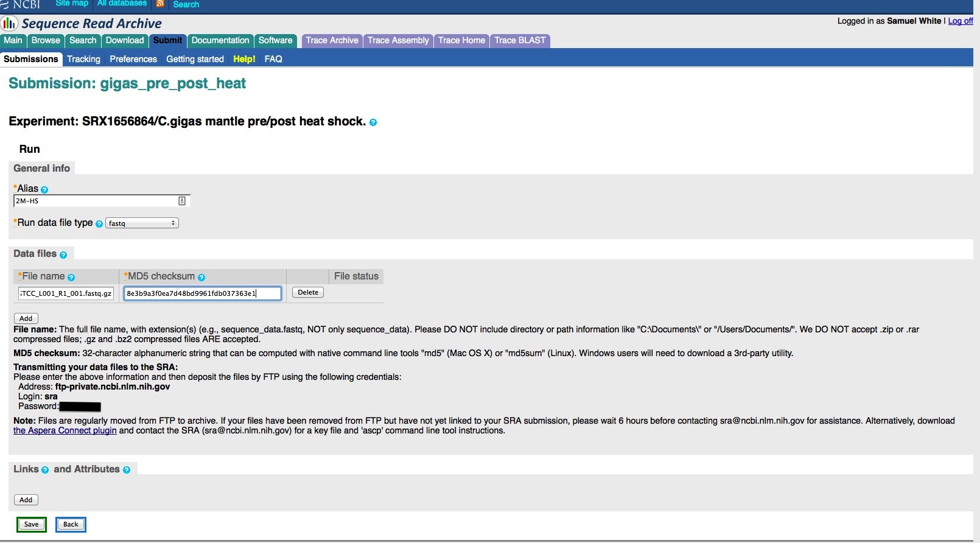Delete the data file row
Viewport: 980px width, 543px height.
tap(308, 292)
